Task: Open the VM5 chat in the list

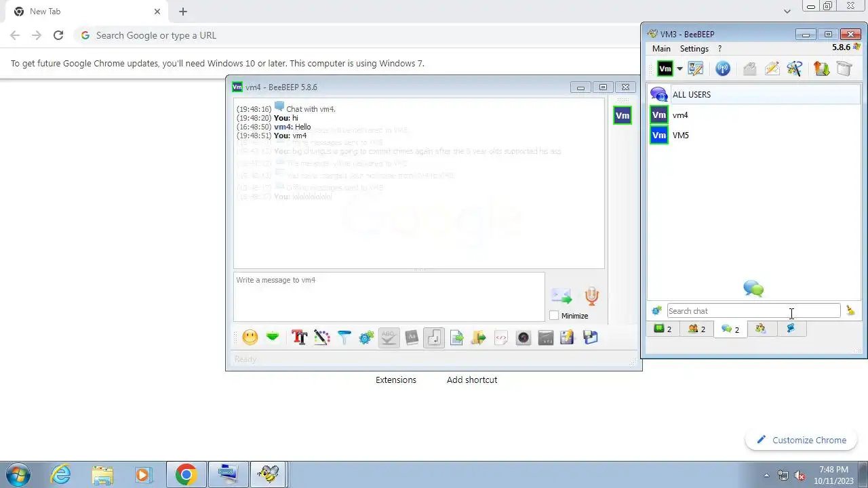Action: point(753,136)
